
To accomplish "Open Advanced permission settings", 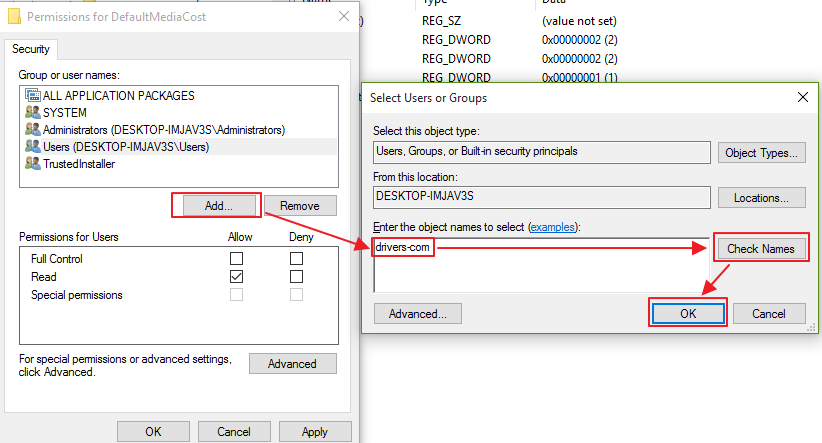I will [x=293, y=363].
